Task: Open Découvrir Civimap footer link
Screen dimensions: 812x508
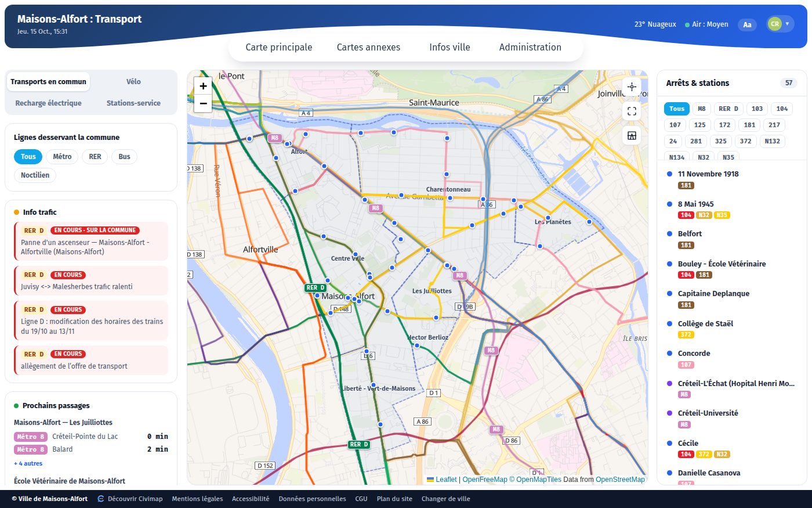Action: point(130,499)
